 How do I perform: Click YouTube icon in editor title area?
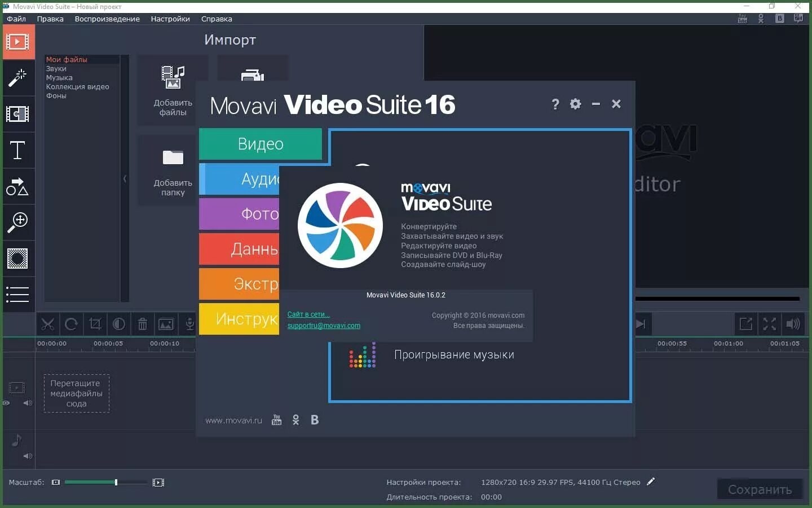pyautogui.click(x=743, y=19)
